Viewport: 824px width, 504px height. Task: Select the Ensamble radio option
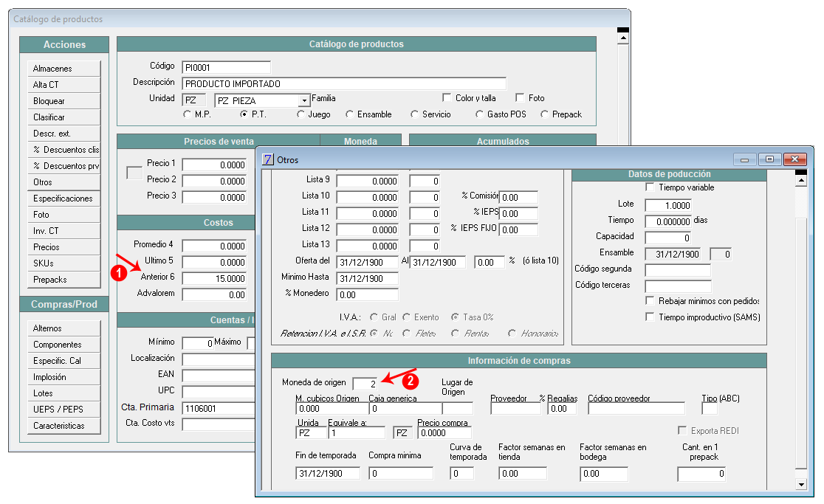pyautogui.click(x=349, y=114)
